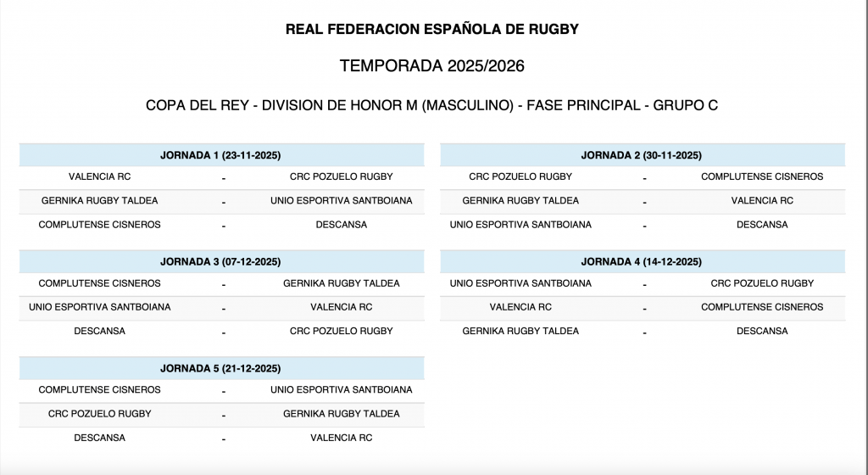Click the Real Federacion Española de Rugby title
Screen dimensions: 868x475
[x=432, y=30]
